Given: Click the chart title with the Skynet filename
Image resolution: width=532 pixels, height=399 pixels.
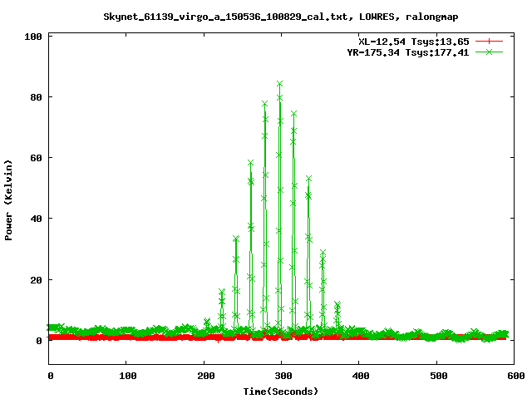Looking at the screenshot, I should click(280, 16).
